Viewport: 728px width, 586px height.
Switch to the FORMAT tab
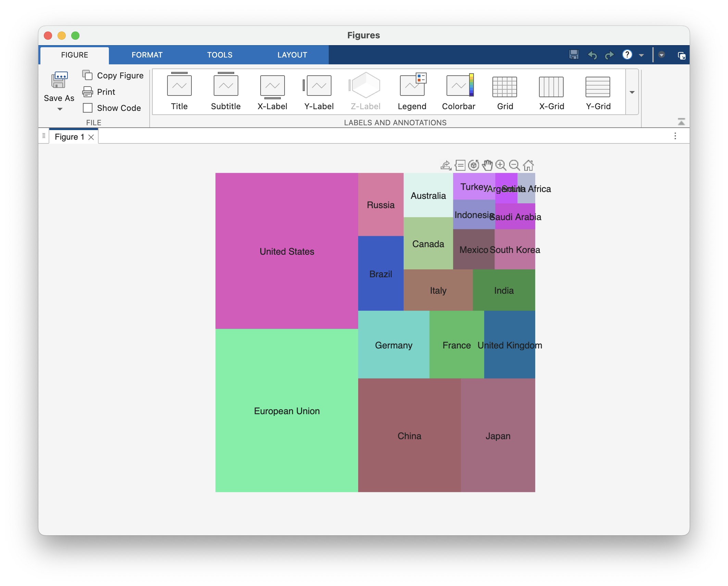[147, 55]
